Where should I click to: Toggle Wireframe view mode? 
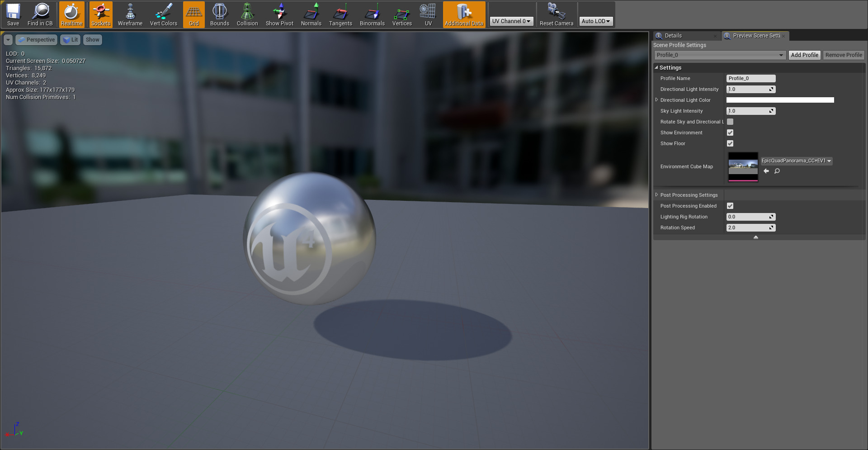pyautogui.click(x=130, y=14)
